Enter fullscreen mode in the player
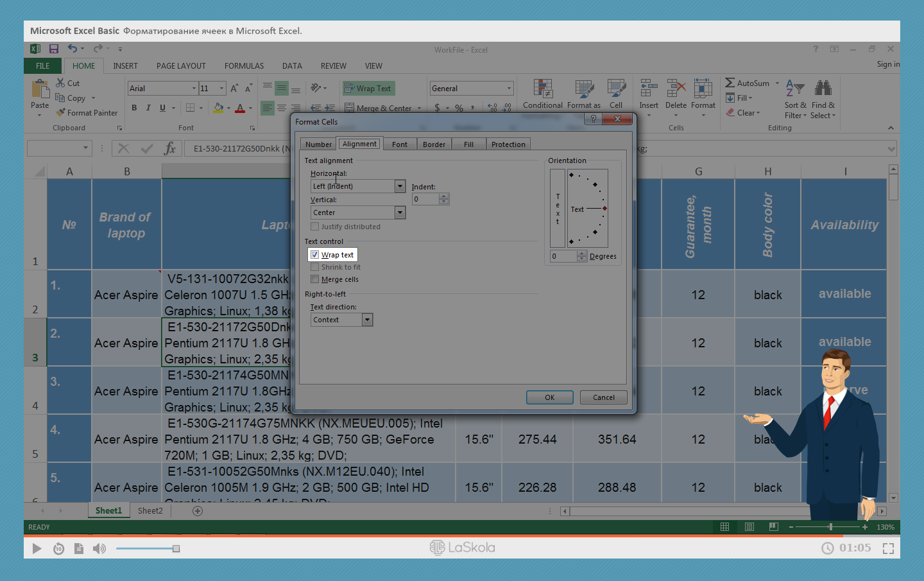This screenshot has height=581, width=924. point(888,548)
